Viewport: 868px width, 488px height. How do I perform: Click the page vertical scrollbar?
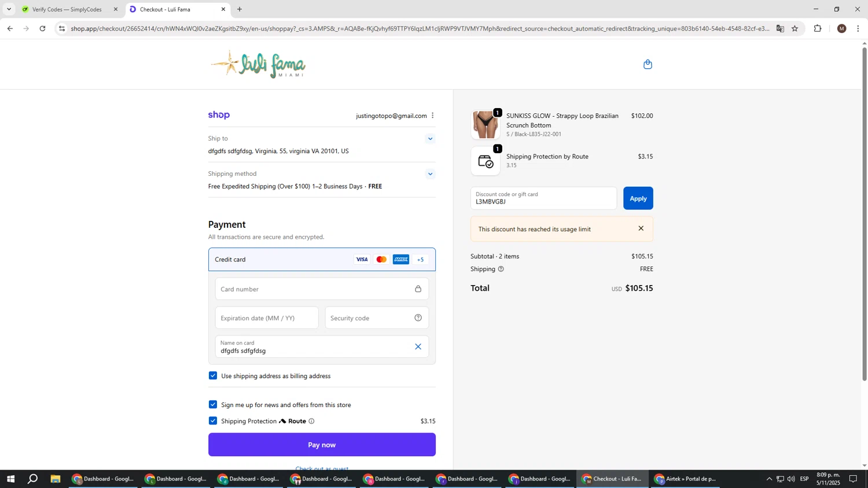(x=865, y=214)
